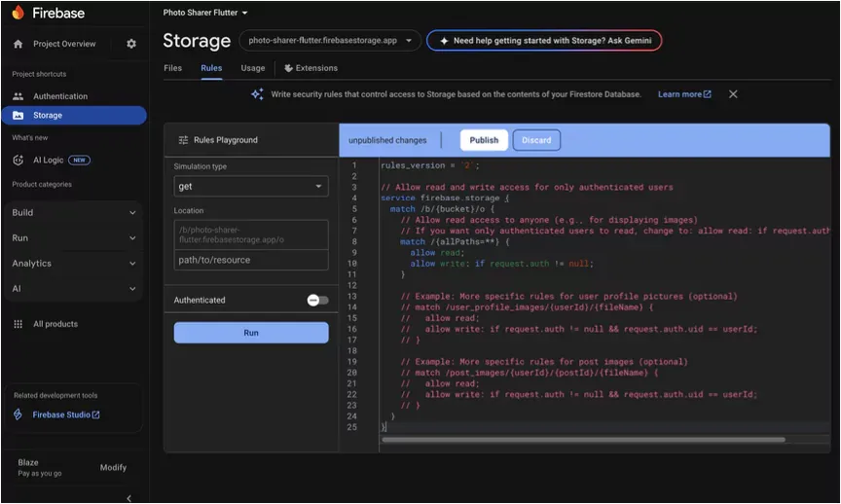Click the external-link icon next to Learn more

coord(708,94)
